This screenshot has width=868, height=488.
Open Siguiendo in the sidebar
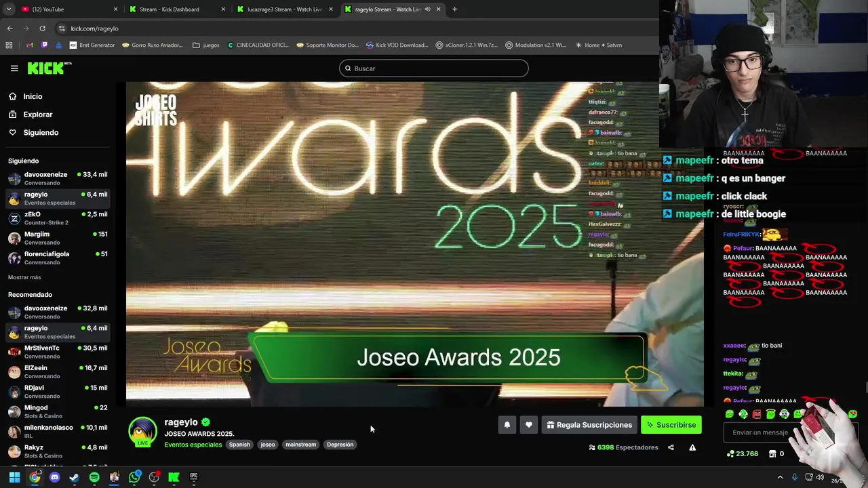pyautogui.click(x=41, y=132)
